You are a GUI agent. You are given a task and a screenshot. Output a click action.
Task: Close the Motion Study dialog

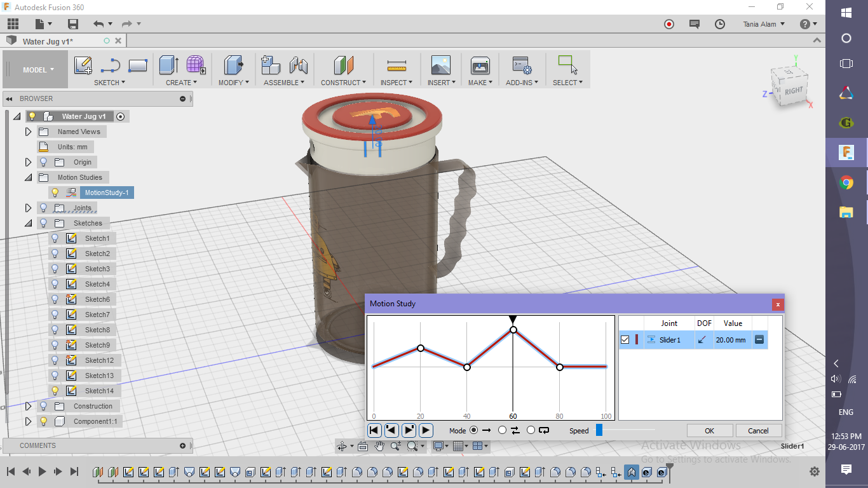tap(777, 304)
